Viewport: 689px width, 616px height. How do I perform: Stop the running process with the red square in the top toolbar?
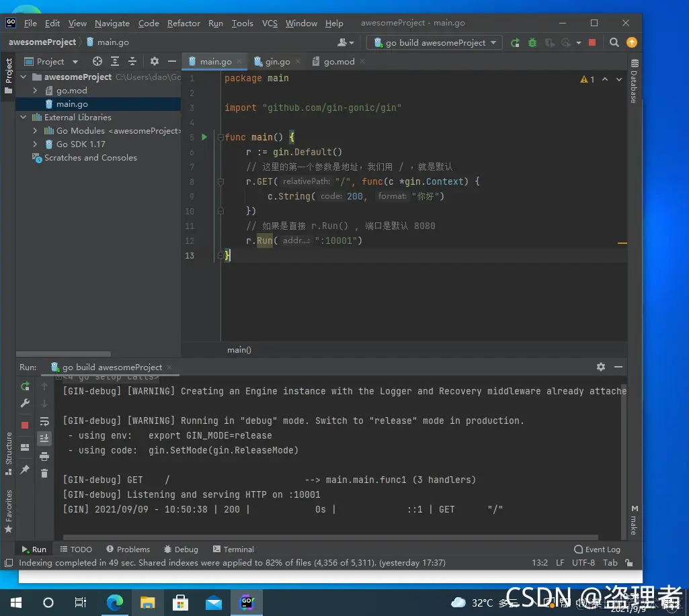pos(592,42)
